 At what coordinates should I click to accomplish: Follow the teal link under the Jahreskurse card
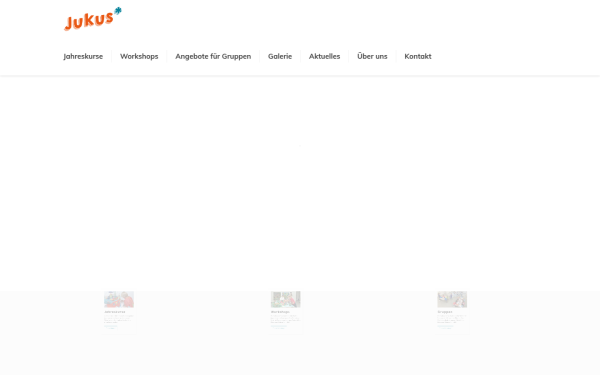tap(111, 327)
